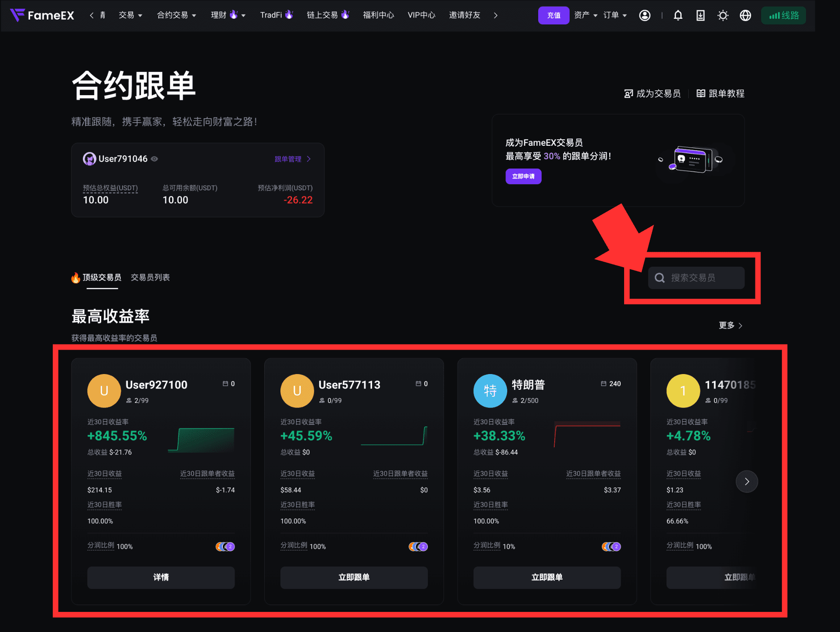840x632 pixels.
Task: Switch to 交易员列表 tab
Action: pyautogui.click(x=150, y=278)
